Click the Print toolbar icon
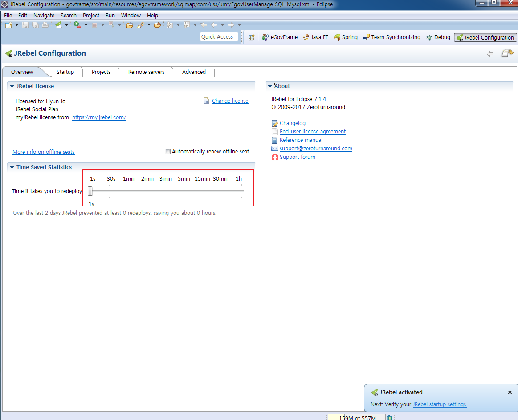 (x=45, y=25)
